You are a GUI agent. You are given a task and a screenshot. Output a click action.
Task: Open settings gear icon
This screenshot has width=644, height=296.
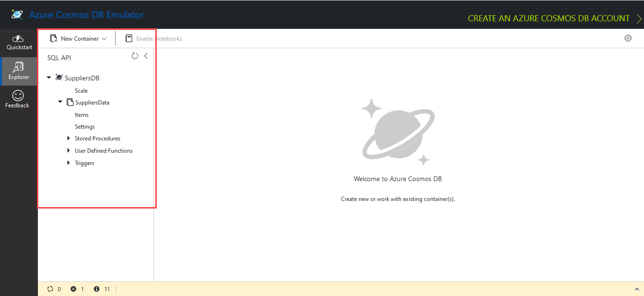(x=628, y=38)
